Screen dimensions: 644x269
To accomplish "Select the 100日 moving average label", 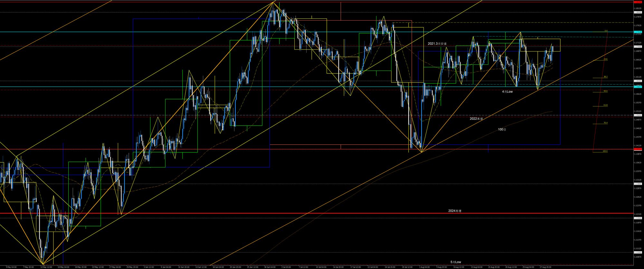I will (x=502, y=129).
